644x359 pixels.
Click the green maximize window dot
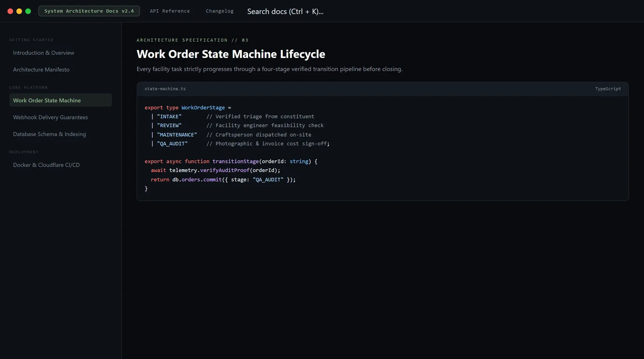point(28,11)
